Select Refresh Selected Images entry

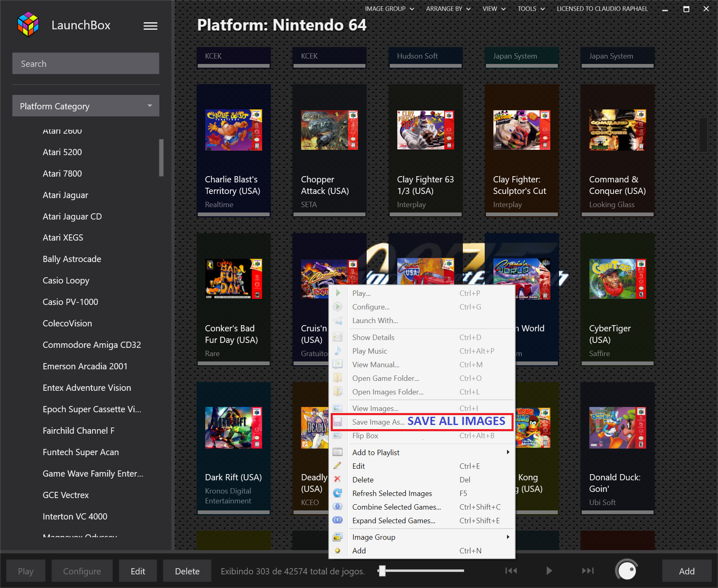422,493
